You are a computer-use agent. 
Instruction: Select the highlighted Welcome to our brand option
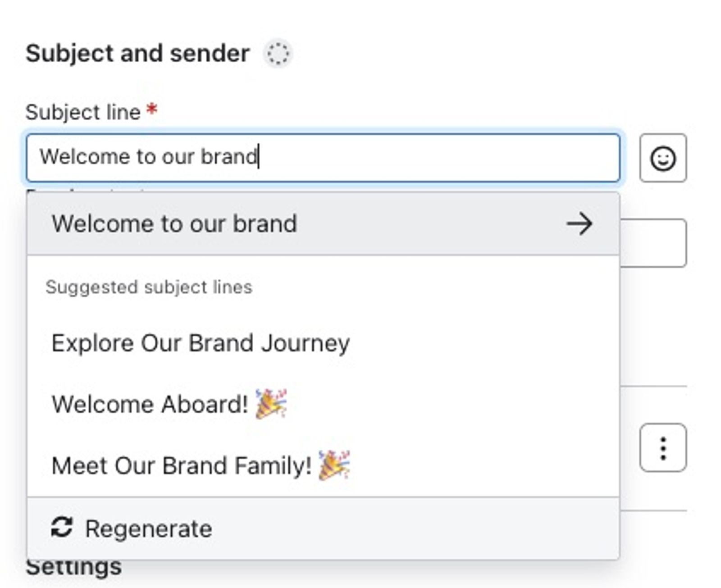click(323, 223)
